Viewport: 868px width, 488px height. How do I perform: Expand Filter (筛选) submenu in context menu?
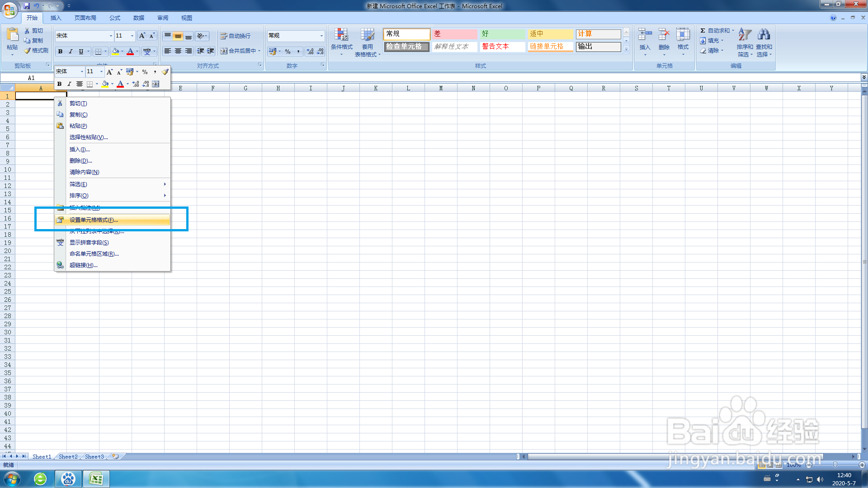point(112,184)
